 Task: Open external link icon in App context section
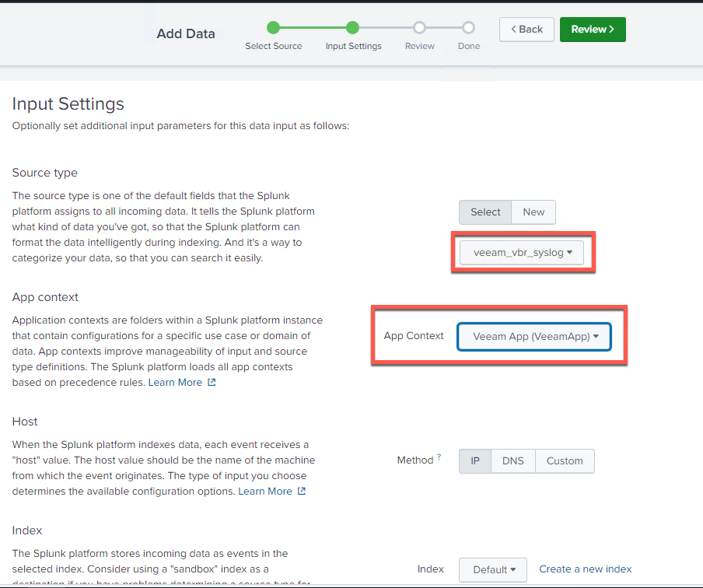(x=212, y=383)
